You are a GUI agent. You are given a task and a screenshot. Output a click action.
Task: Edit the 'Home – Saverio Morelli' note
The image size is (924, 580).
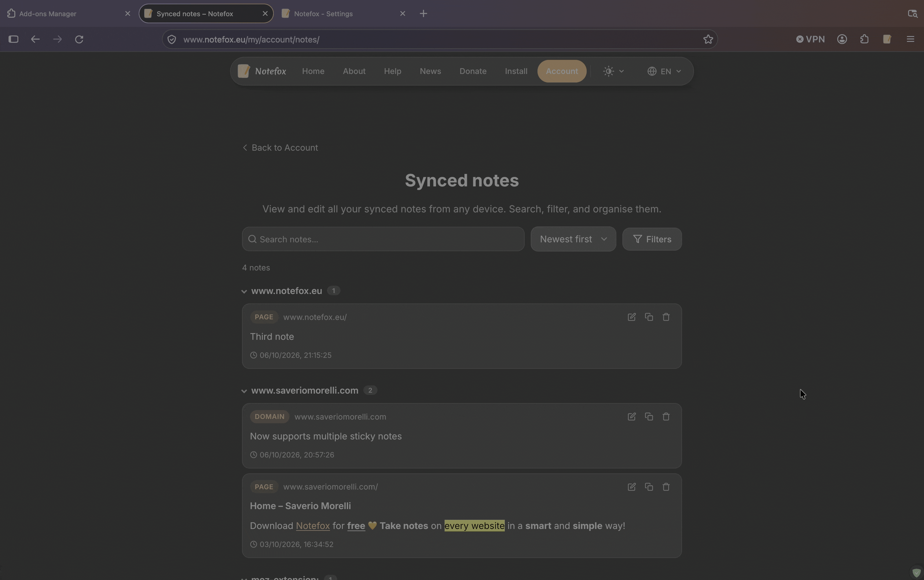pyautogui.click(x=631, y=487)
